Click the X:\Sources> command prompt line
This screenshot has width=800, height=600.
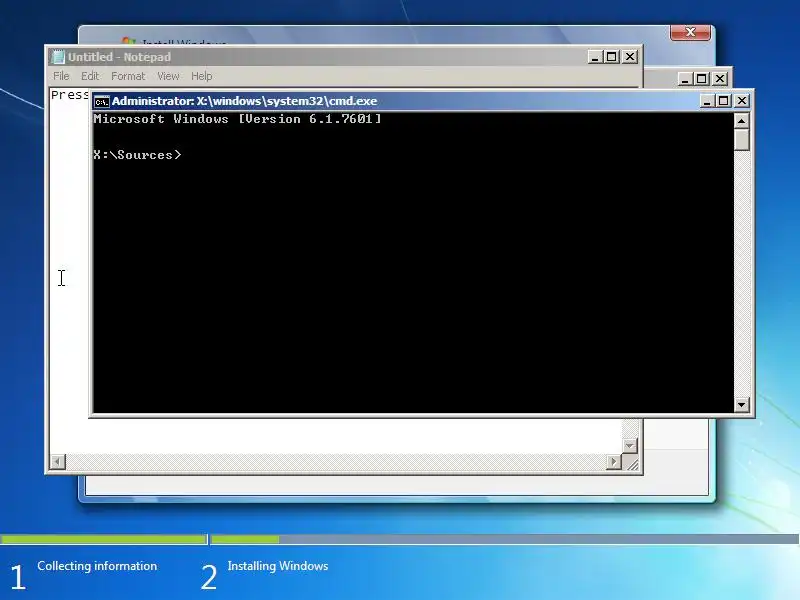click(137, 155)
